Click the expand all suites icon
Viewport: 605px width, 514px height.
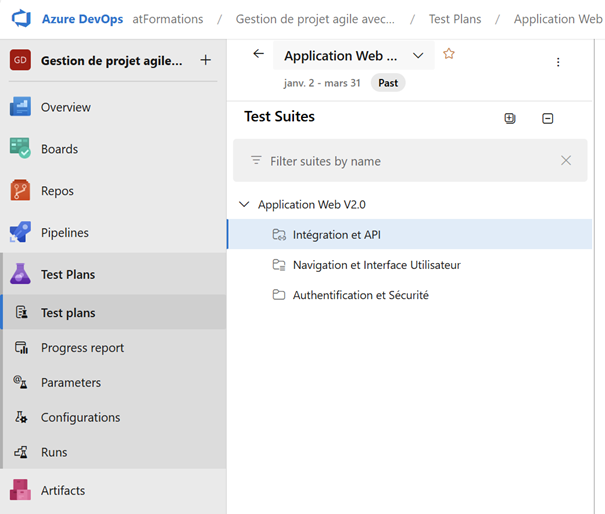[x=510, y=118]
